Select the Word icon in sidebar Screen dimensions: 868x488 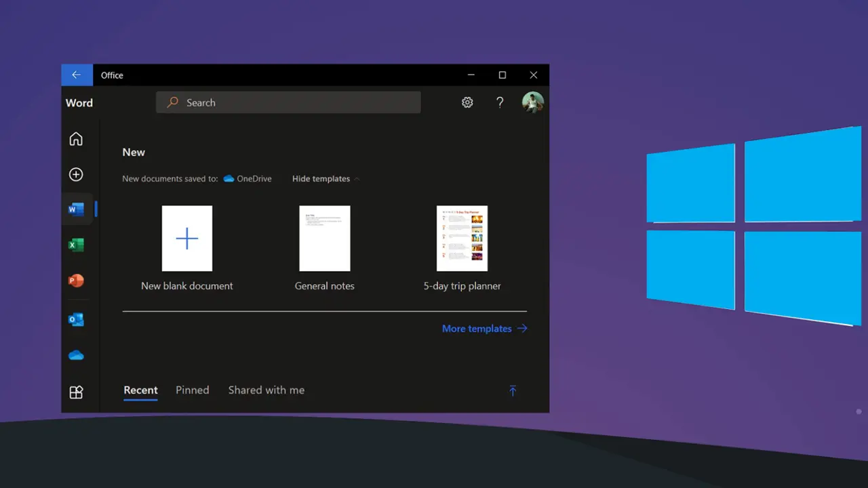(76, 209)
